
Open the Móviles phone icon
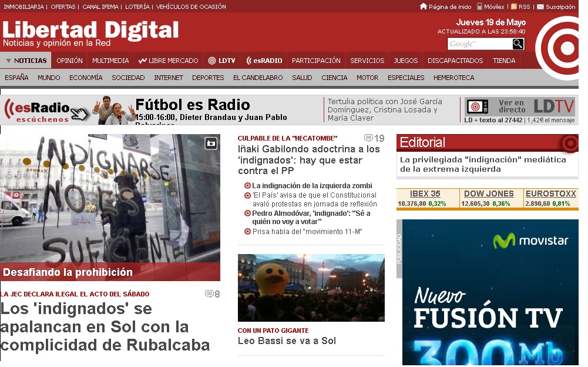pos(479,6)
